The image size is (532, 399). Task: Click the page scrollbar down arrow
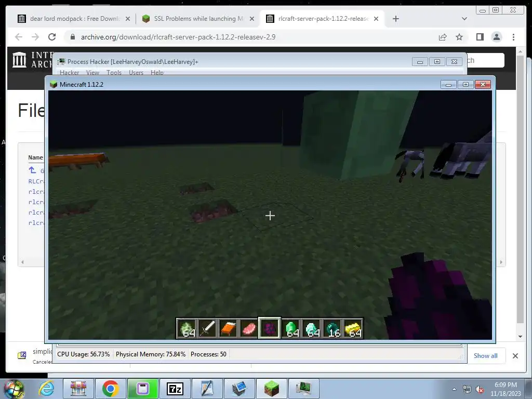pyautogui.click(x=520, y=337)
